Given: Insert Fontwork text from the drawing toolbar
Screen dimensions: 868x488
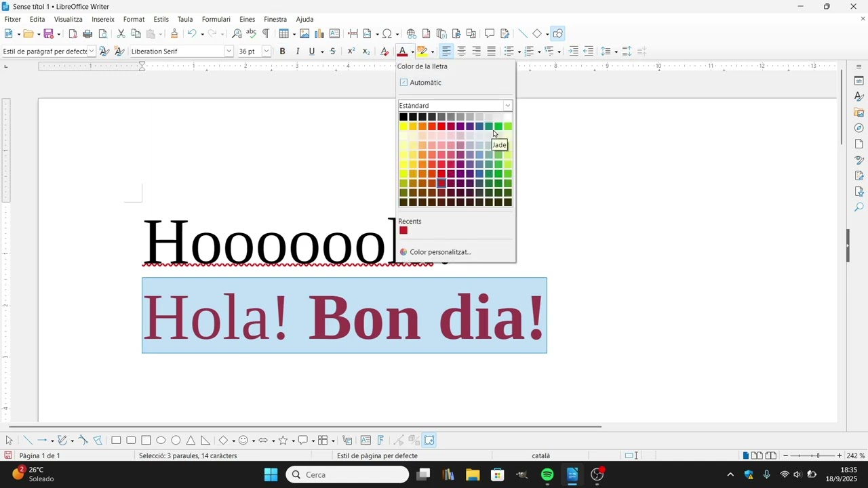Looking at the screenshot, I should point(380,441).
